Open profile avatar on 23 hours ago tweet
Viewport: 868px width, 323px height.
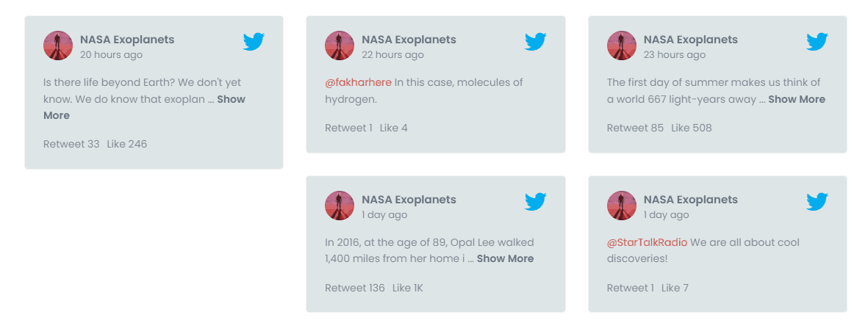click(x=621, y=46)
